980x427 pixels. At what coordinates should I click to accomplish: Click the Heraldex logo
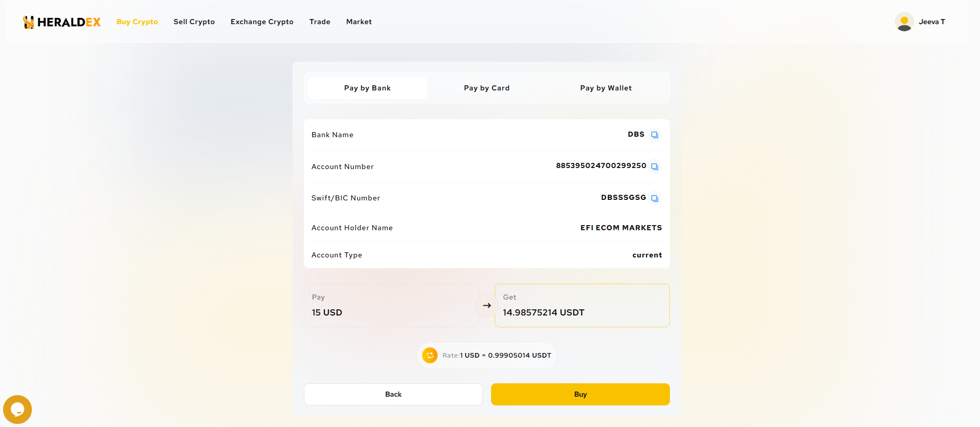click(62, 22)
